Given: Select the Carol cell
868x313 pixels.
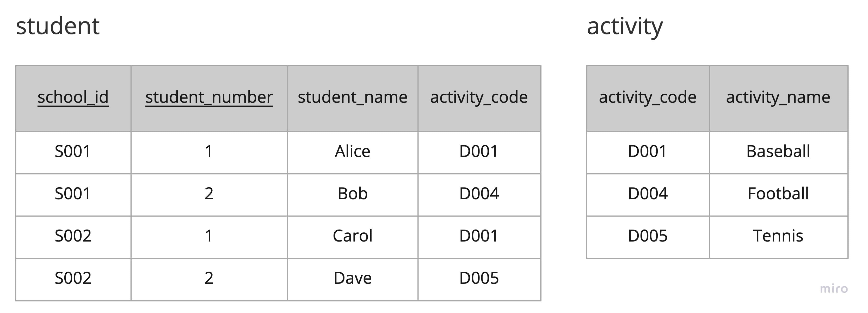Looking at the screenshot, I should coord(353,236).
